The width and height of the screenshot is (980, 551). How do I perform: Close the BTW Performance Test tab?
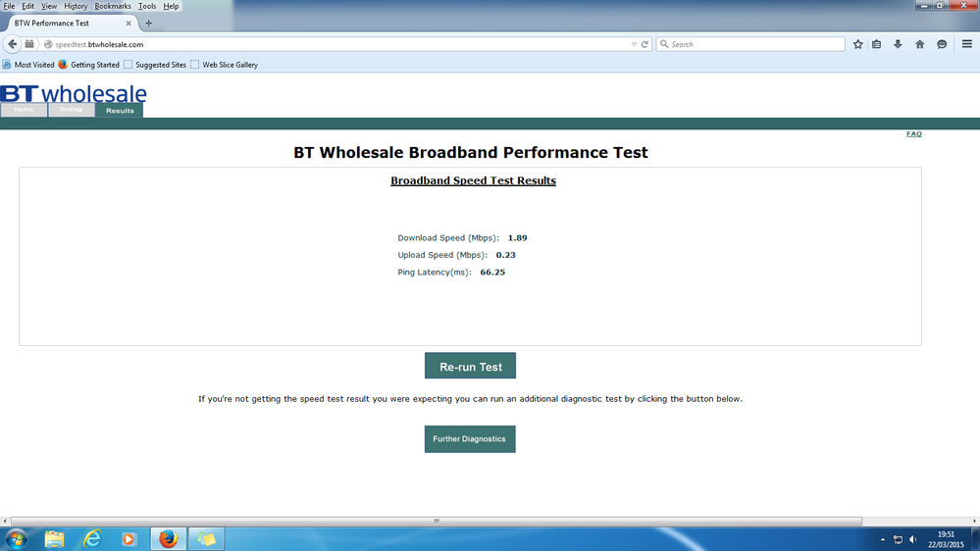coord(129,24)
